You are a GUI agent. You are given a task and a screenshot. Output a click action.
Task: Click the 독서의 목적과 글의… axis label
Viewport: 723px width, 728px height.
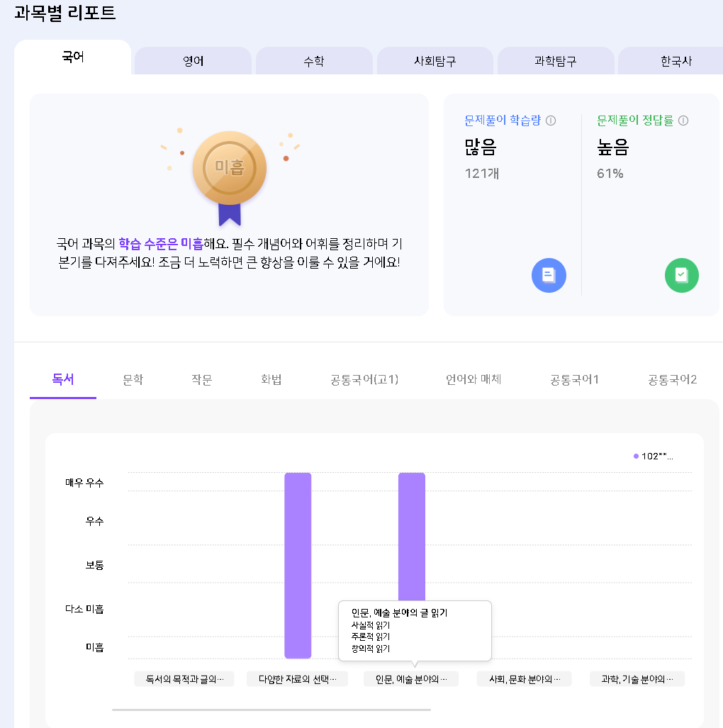pyautogui.click(x=184, y=679)
